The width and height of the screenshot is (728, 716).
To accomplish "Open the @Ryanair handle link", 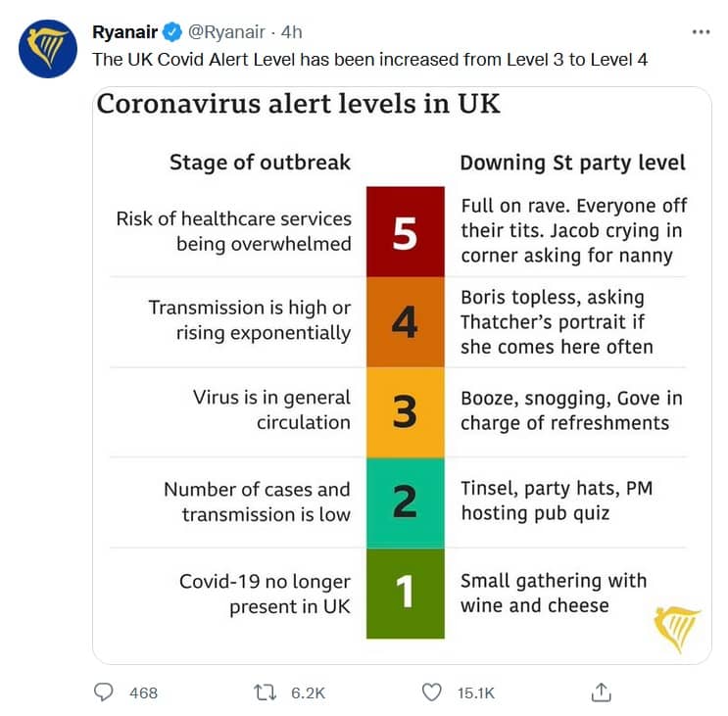I will pyautogui.click(x=226, y=32).
